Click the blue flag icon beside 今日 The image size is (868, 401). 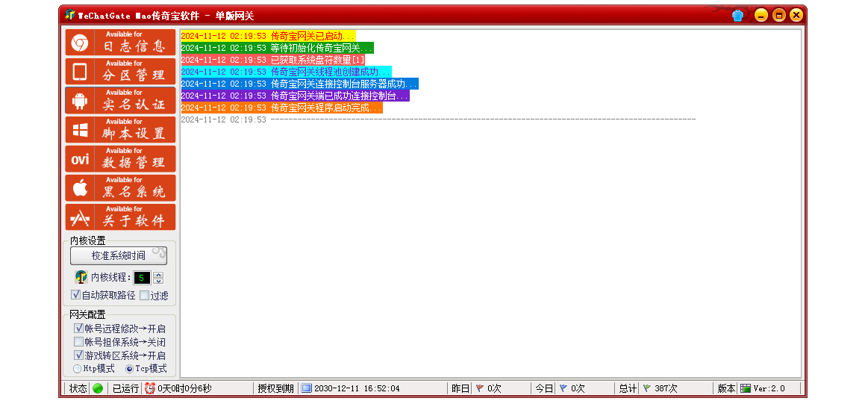point(563,388)
